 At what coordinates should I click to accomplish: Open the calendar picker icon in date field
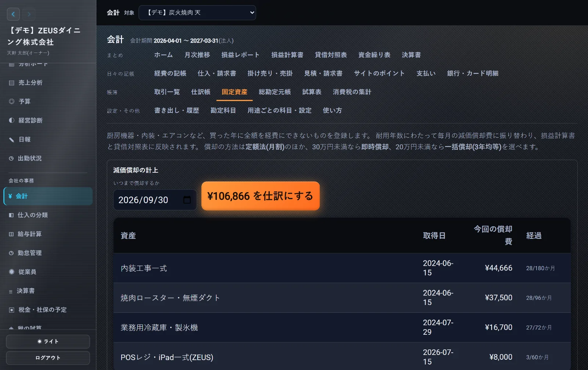click(x=187, y=200)
